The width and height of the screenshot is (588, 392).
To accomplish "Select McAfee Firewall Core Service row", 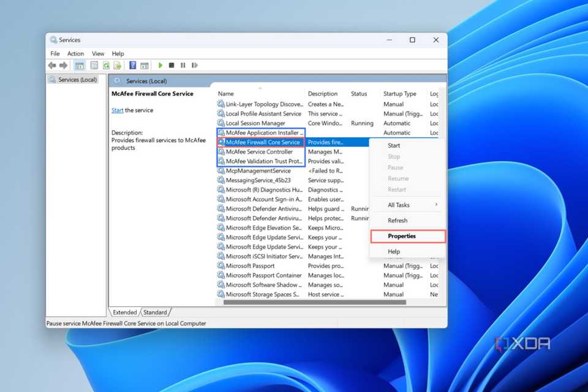I will [261, 142].
